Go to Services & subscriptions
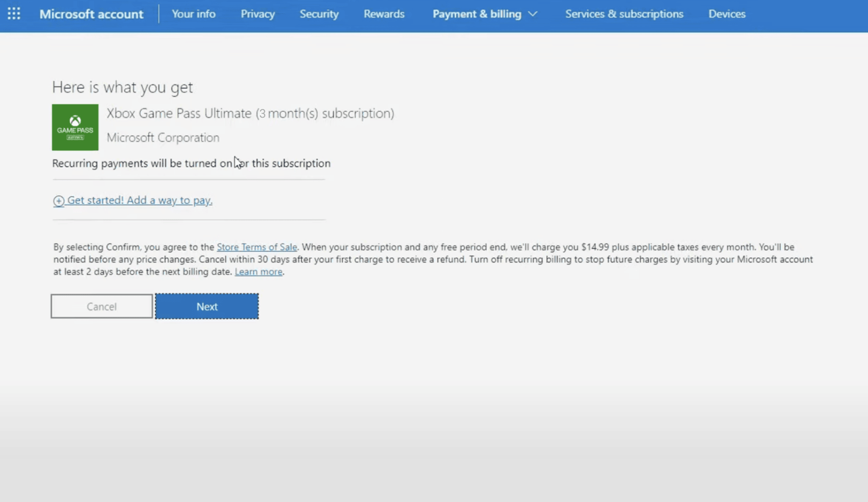This screenshot has height=502, width=868. coord(624,14)
